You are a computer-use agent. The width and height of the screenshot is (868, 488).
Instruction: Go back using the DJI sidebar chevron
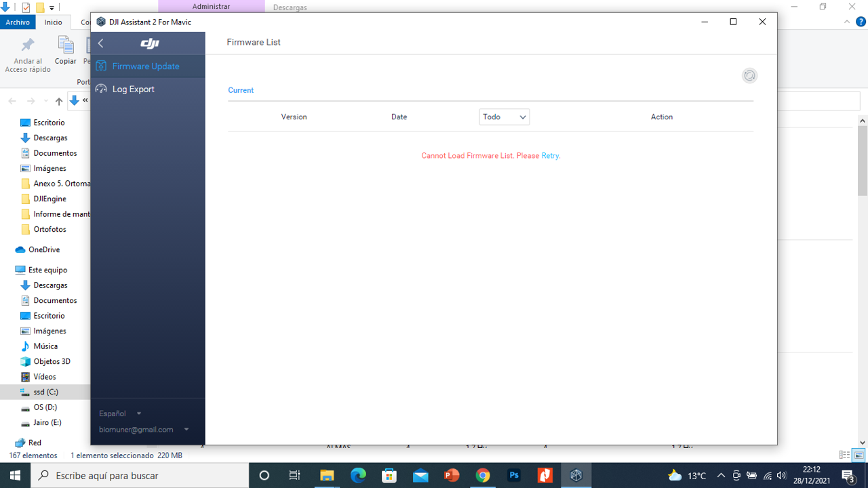(100, 43)
